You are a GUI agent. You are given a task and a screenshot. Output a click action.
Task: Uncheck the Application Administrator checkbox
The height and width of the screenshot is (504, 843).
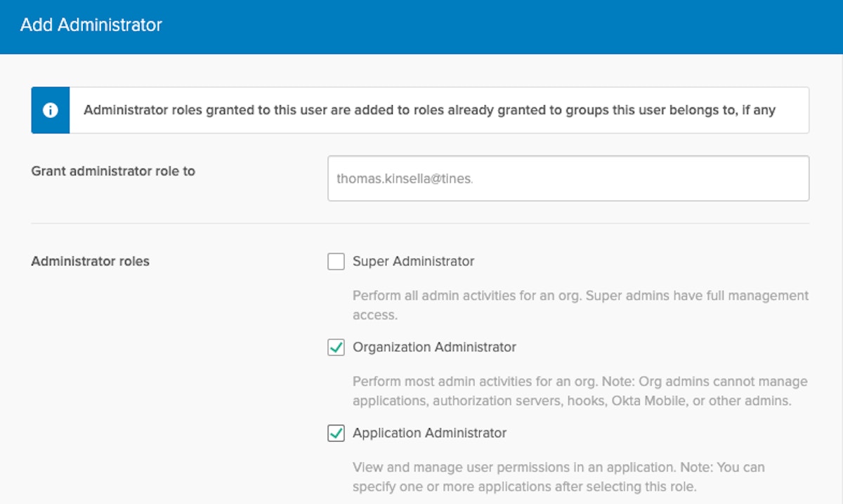click(336, 433)
